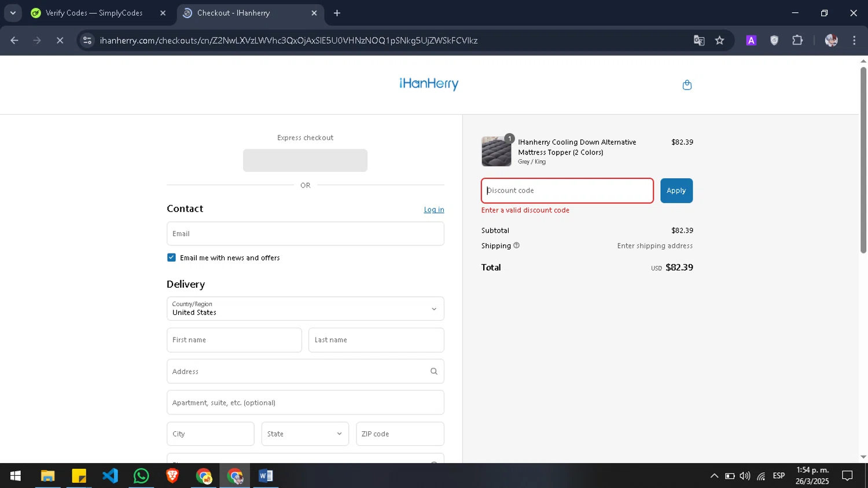Screen dimensions: 868x488
Task: Click the First name field
Action: pos(234,340)
